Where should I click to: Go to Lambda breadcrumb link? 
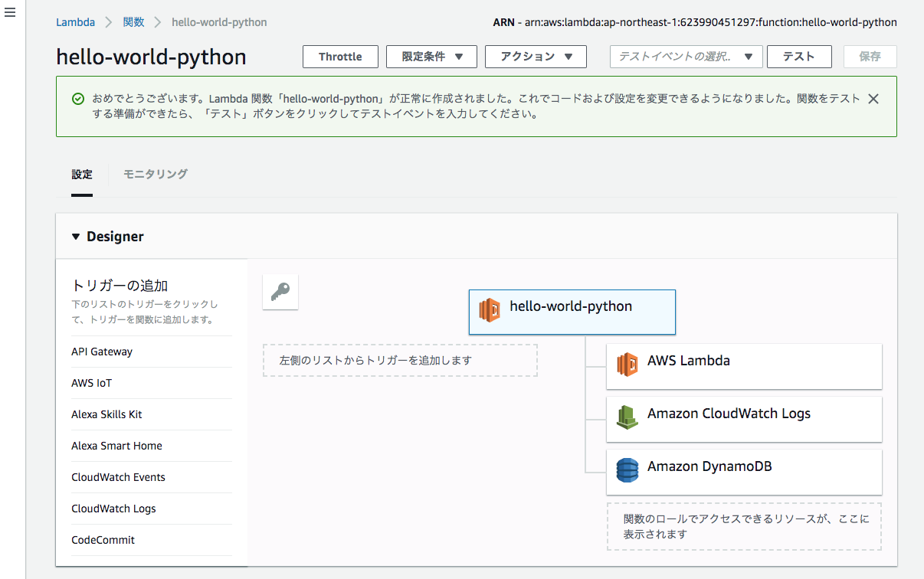[75, 22]
